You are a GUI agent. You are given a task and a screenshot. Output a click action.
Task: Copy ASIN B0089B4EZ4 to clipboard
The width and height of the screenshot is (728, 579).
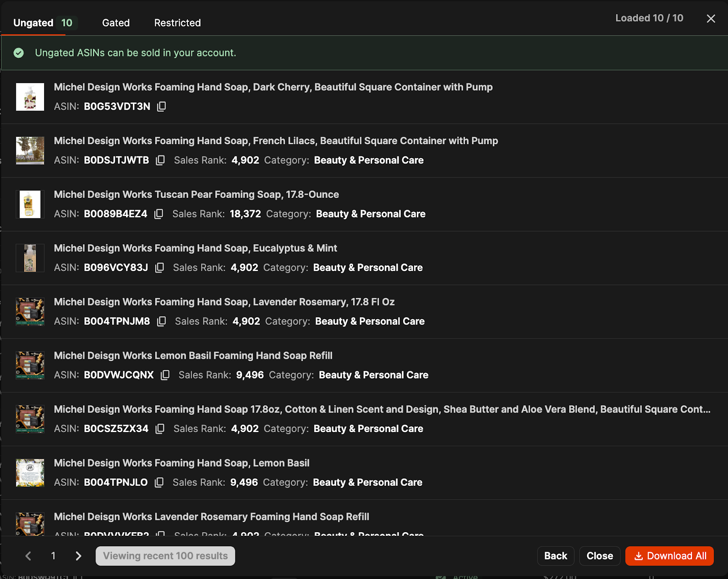158,214
